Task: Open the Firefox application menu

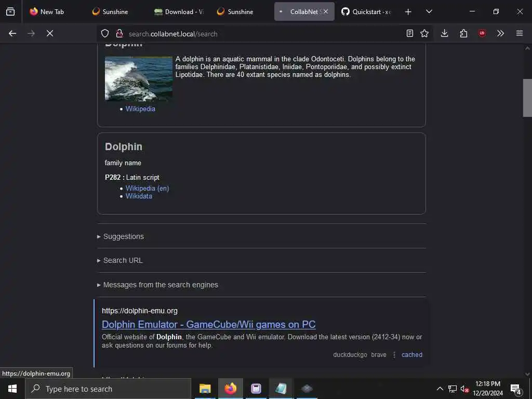Action: tap(520, 33)
